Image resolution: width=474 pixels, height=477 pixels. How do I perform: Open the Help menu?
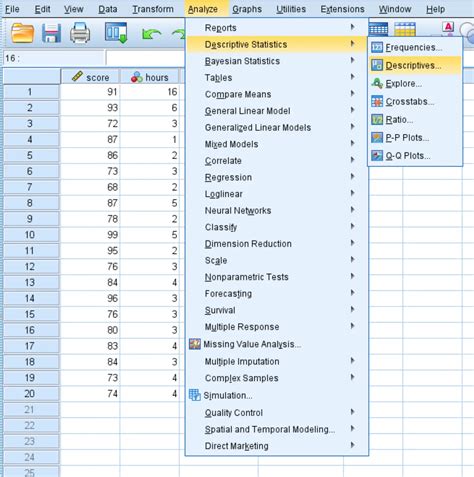pos(435,9)
